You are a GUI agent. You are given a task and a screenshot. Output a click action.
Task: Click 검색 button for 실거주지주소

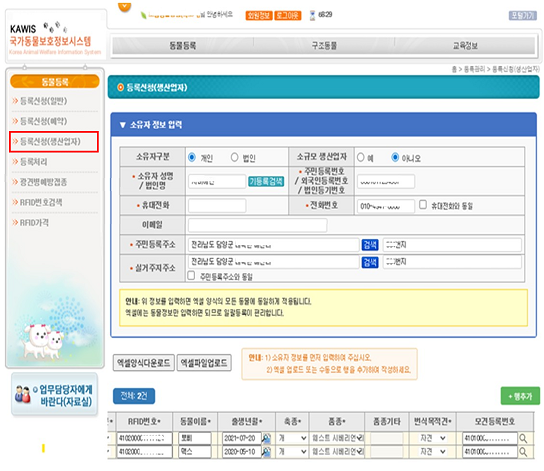point(370,262)
